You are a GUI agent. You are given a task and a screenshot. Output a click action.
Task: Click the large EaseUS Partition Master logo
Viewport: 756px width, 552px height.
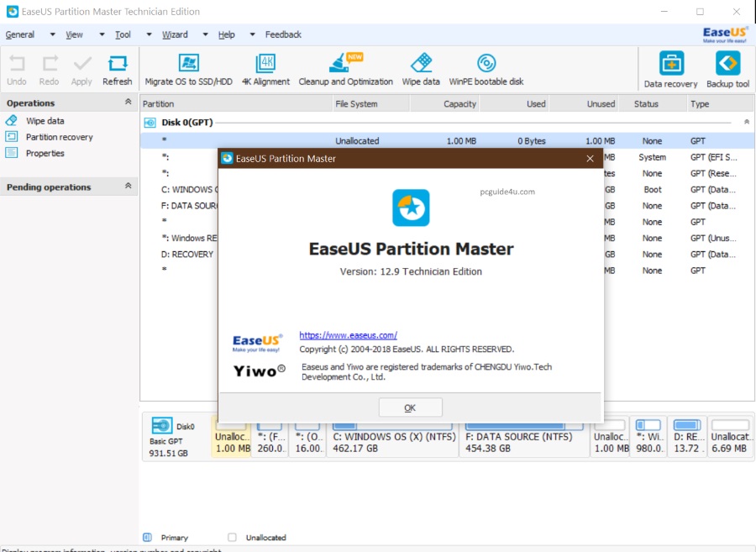click(411, 208)
